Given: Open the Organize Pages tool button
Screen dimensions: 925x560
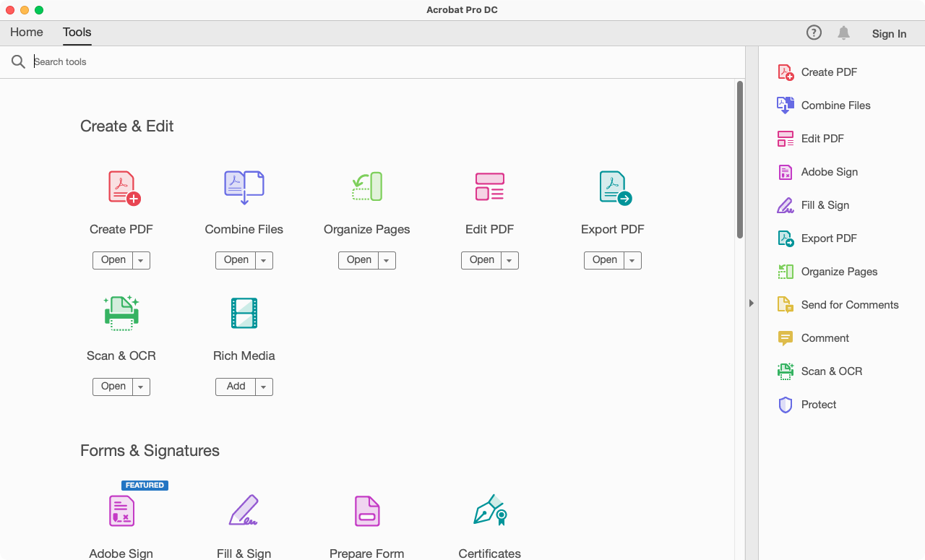Looking at the screenshot, I should [358, 260].
